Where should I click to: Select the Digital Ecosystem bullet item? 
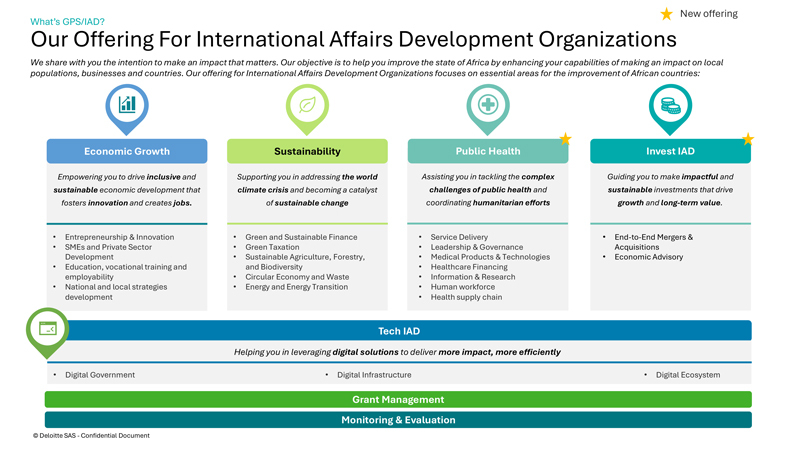[x=688, y=375]
